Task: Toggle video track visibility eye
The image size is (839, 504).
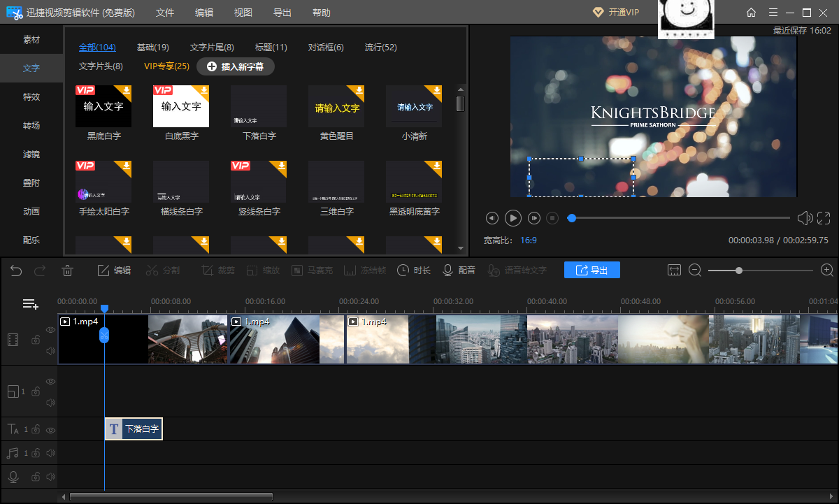Action: click(x=50, y=330)
